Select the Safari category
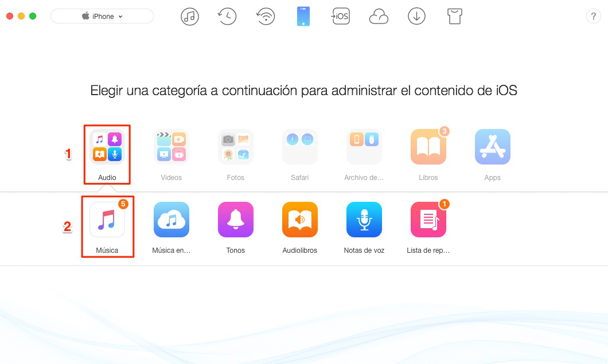This screenshot has height=364, width=608. coord(300,147)
